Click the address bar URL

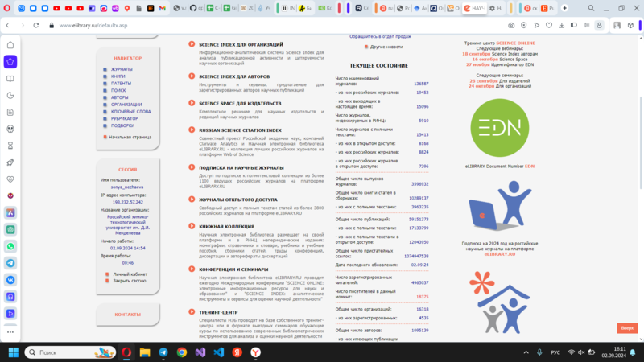pos(93,26)
